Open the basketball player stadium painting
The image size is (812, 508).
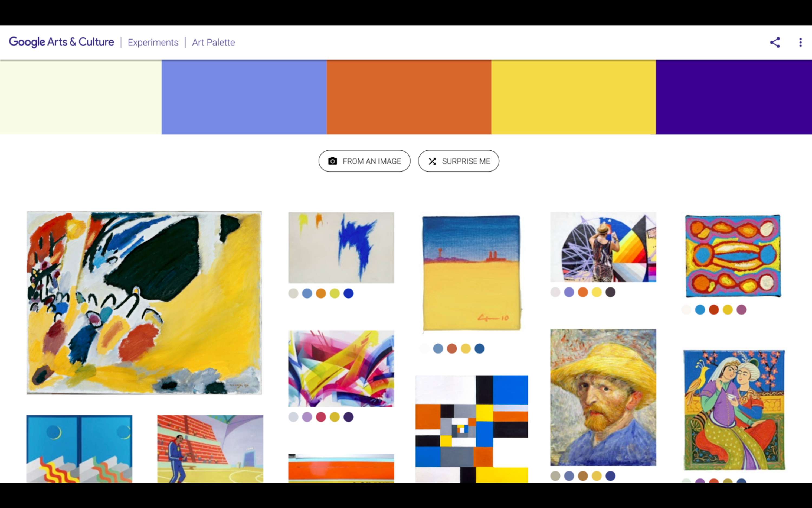tap(210, 449)
